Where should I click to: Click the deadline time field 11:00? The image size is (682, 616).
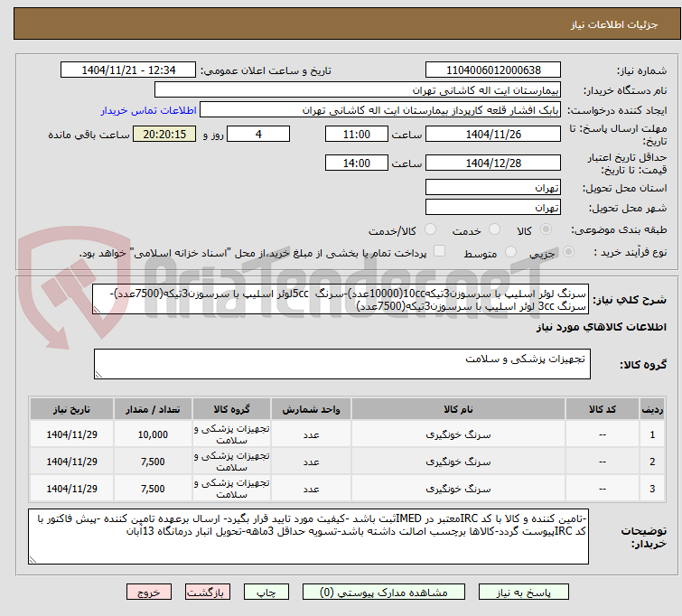tap(357, 134)
